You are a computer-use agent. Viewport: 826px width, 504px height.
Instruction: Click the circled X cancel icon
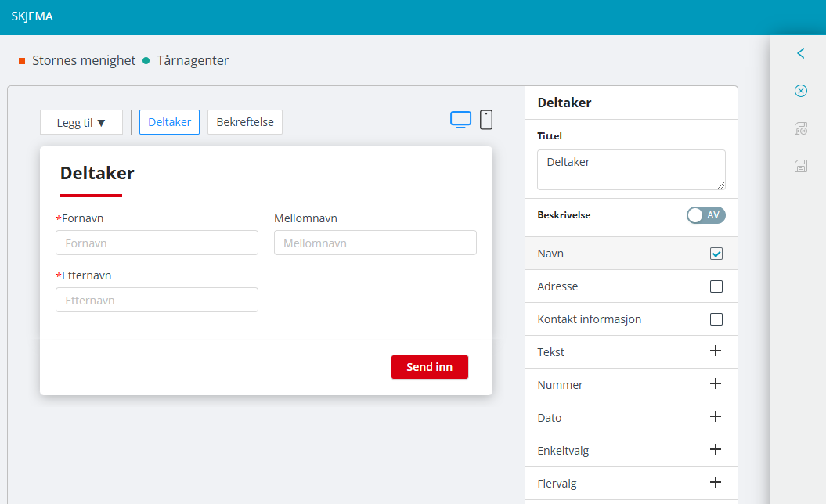pyautogui.click(x=800, y=91)
